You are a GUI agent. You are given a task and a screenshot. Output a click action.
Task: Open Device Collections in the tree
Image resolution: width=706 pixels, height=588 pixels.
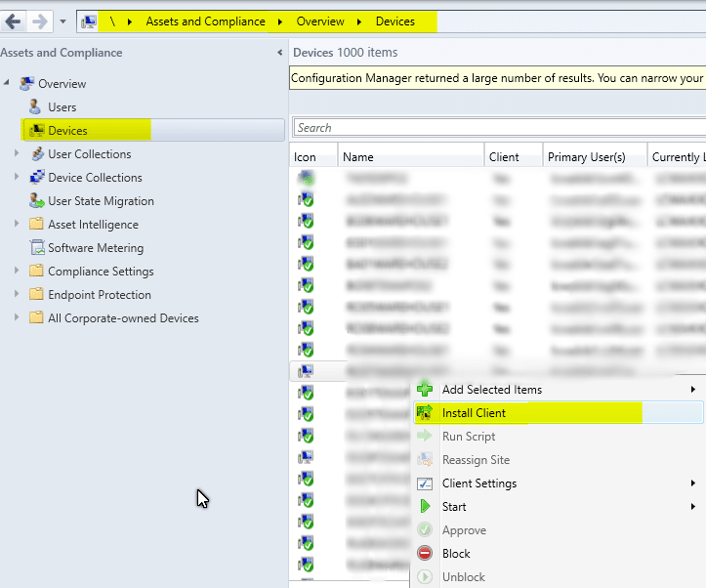(95, 178)
